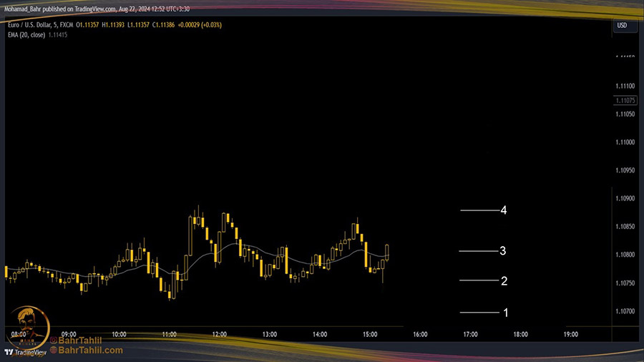Click the horizontal line labeled 4
The height and width of the screenshot is (362, 644).
[x=479, y=210]
